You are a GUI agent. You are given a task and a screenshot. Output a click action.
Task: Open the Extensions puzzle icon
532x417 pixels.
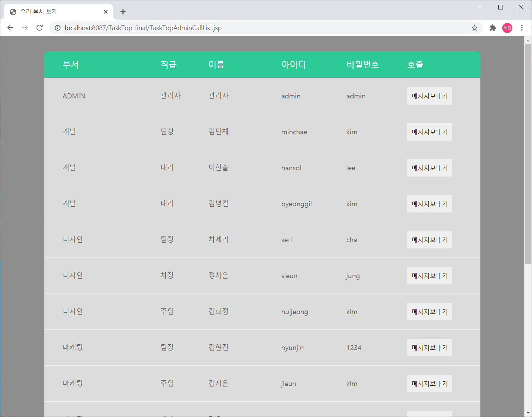[493, 28]
